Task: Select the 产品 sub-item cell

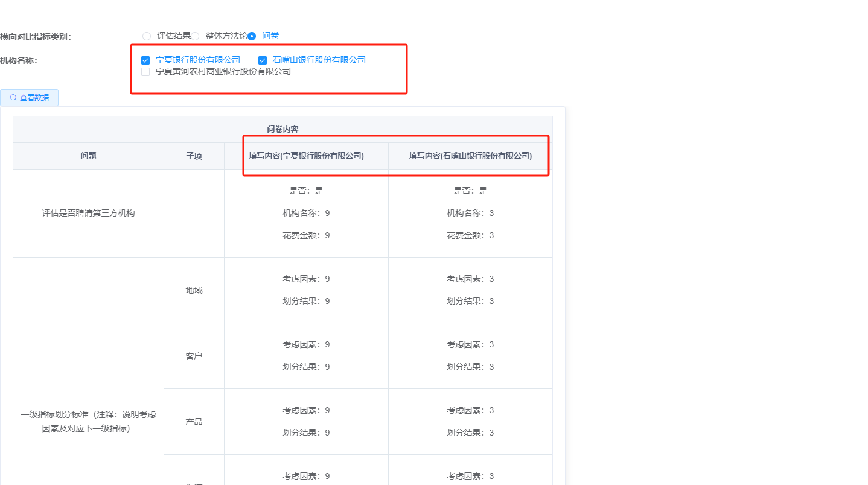Action: 194,422
